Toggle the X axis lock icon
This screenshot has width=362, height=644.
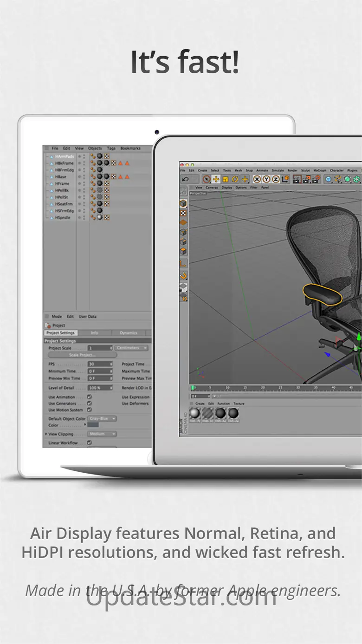coord(257,179)
